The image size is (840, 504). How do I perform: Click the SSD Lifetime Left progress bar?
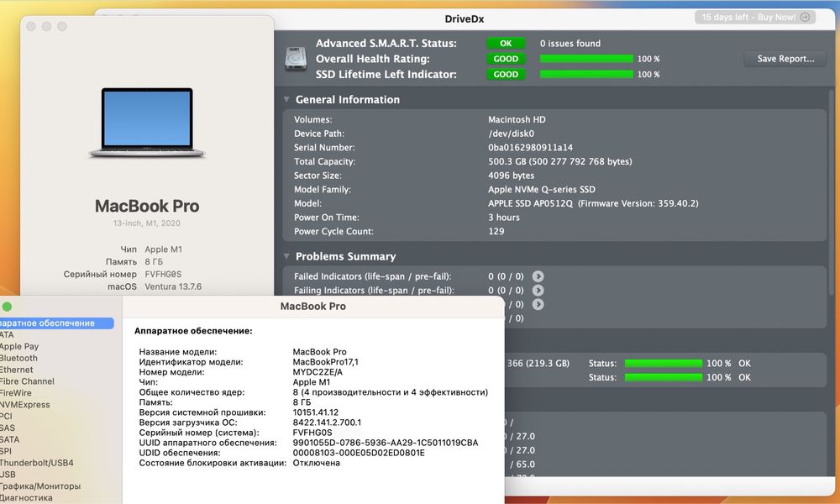(x=586, y=75)
